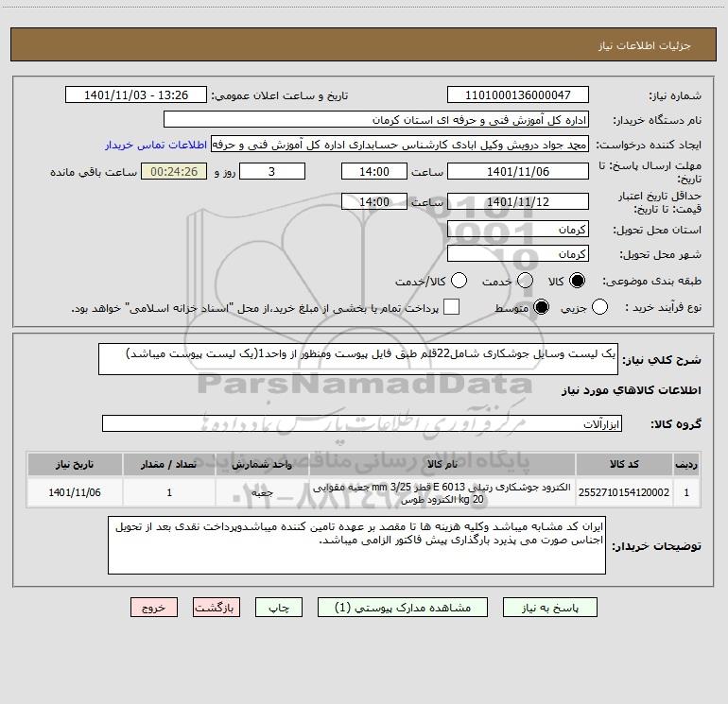728x704 pixels.
Task: Click the شماره نیاز field 1101000136000047
Action: (518, 94)
